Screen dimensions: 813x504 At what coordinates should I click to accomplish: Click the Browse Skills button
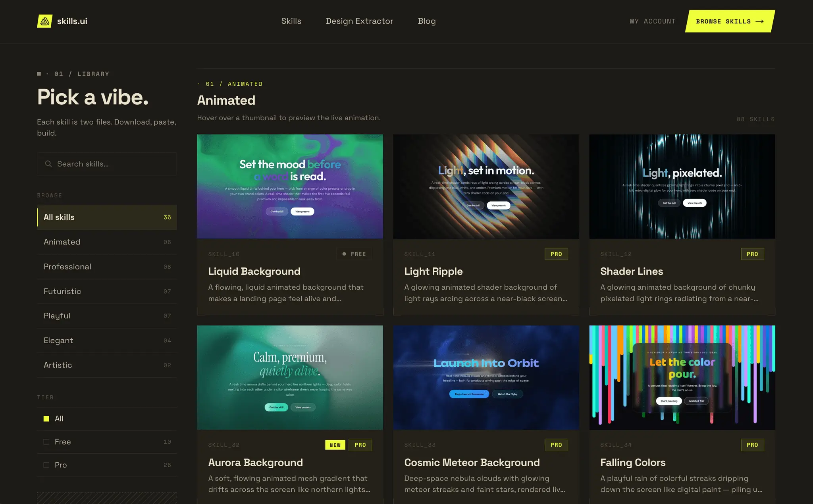point(730,21)
